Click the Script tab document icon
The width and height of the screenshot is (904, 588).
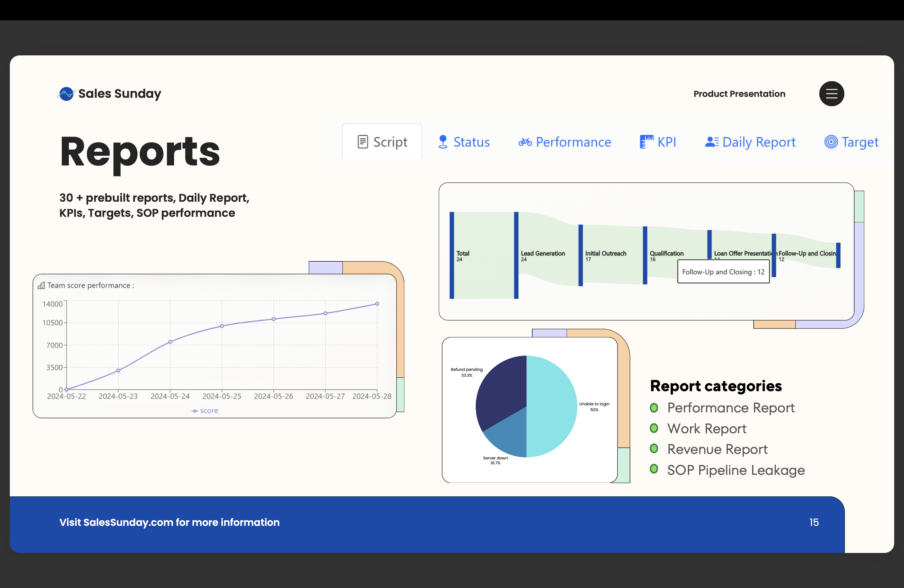363,142
